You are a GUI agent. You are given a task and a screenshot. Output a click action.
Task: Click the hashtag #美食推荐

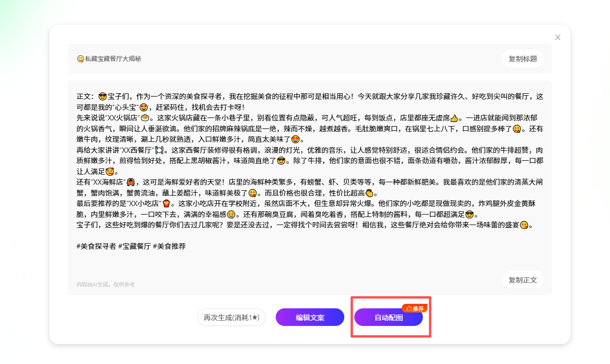tap(169, 246)
